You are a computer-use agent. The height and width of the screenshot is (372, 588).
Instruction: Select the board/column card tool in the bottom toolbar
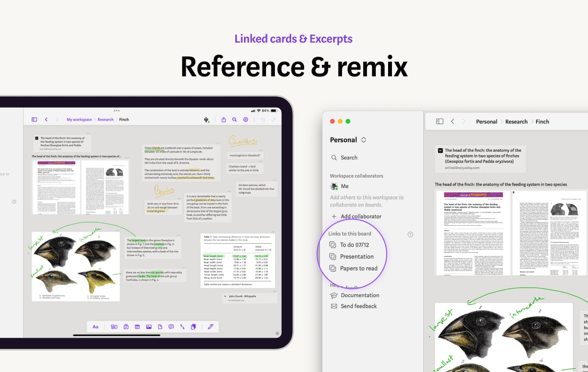click(x=114, y=326)
